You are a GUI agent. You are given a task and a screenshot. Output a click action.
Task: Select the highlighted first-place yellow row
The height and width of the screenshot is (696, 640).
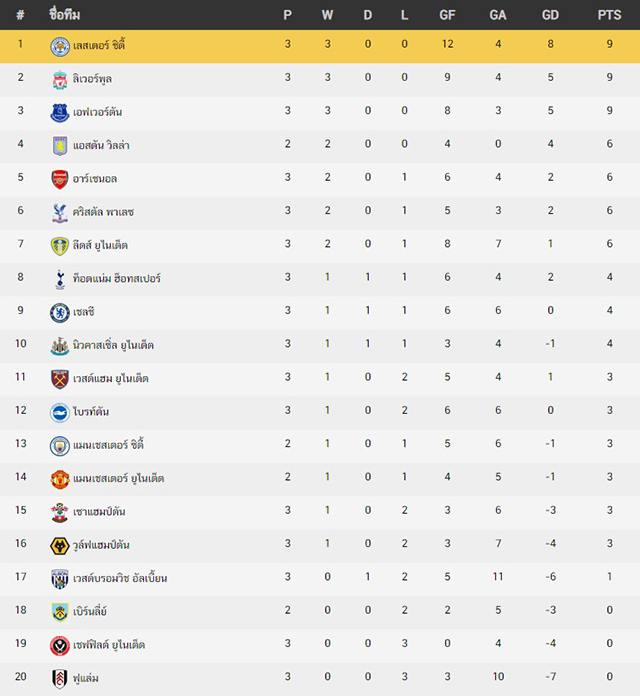click(x=320, y=46)
